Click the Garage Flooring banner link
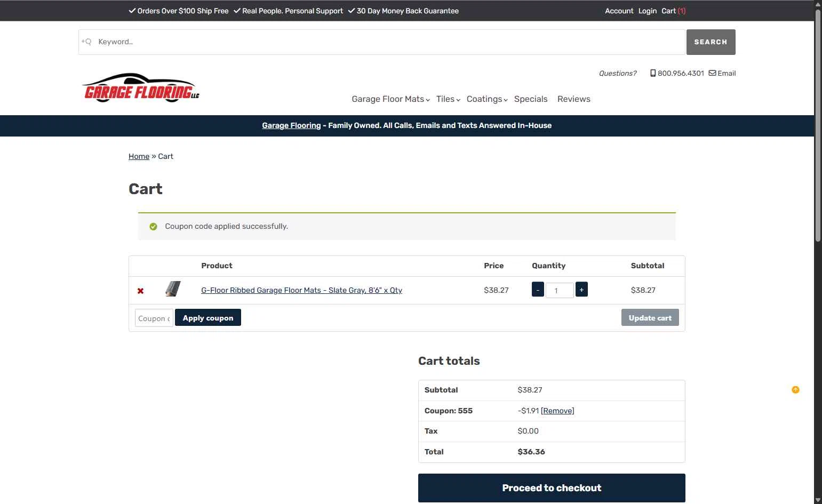 pos(291,125)
